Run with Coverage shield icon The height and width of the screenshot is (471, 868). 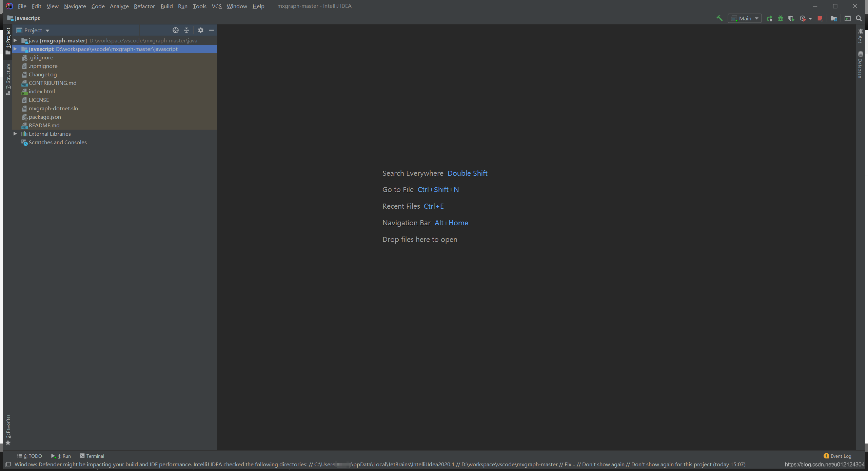click(791, 19)
